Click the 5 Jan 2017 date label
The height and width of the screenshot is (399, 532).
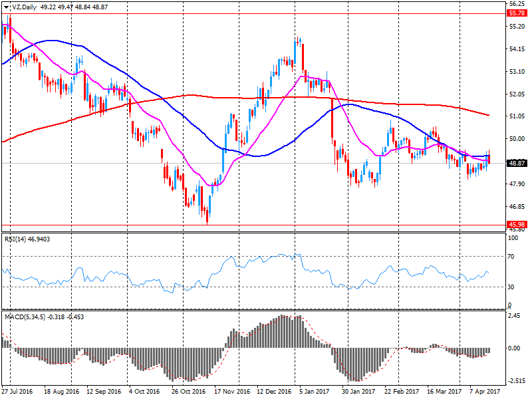click(x=314, y=391)
